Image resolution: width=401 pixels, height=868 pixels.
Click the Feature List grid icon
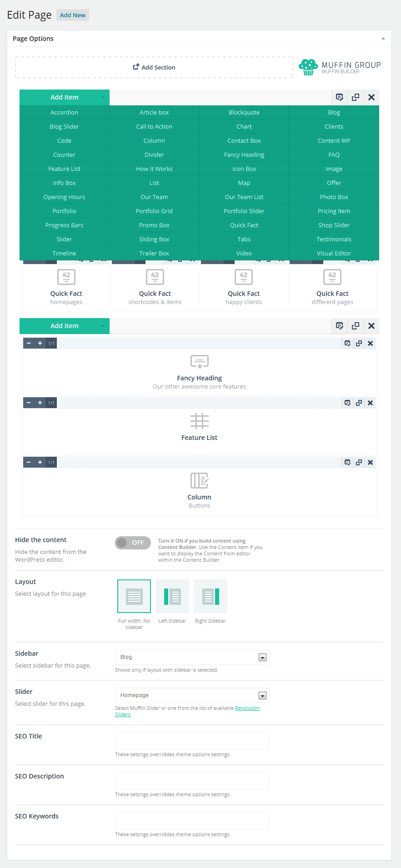tap(200, 421)
